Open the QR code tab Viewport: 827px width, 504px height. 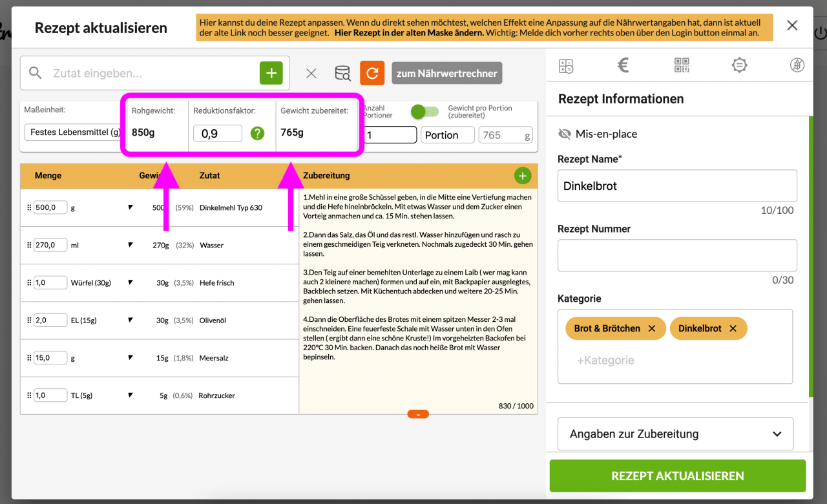pos(682,65)
